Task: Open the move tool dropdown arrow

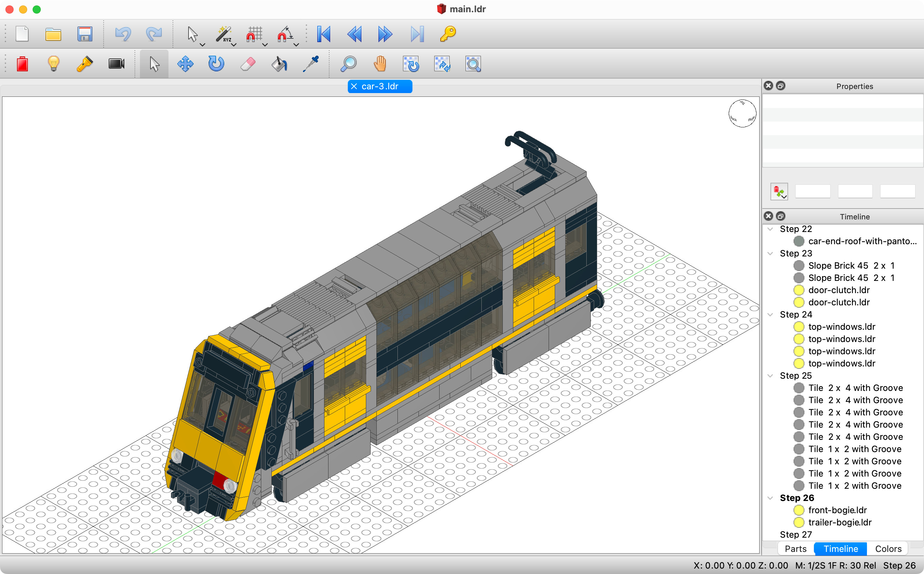Action: pos(234,45)
